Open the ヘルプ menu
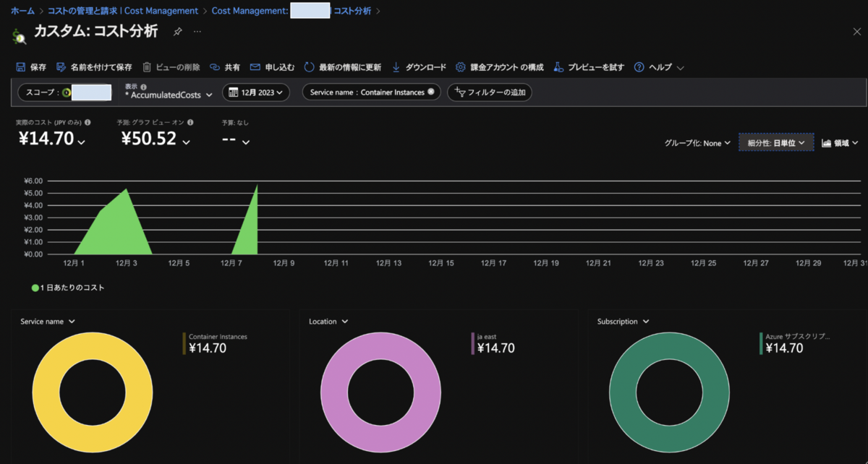 point(659,67)
